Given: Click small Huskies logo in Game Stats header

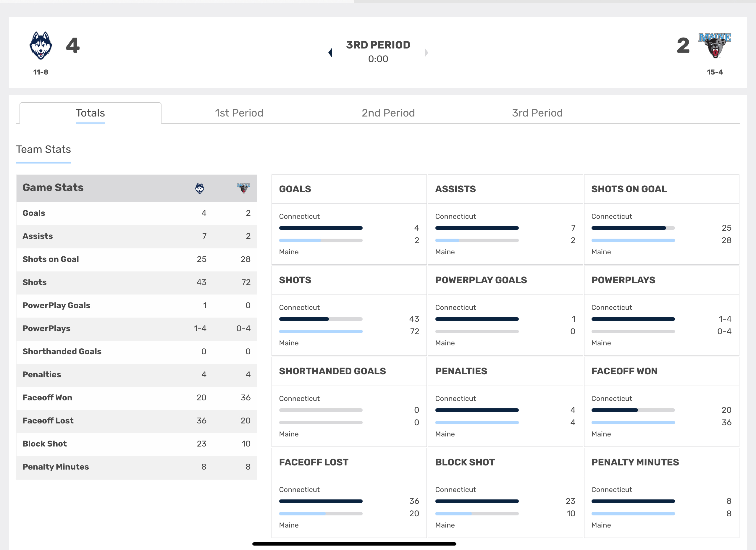Looking at the screenshot, I should pyautogui.click(x=200, y=188).
